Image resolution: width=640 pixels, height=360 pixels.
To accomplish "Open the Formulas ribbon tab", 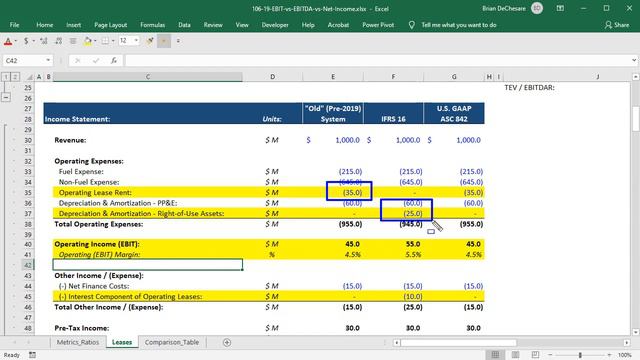I will (x=152, y=25).
